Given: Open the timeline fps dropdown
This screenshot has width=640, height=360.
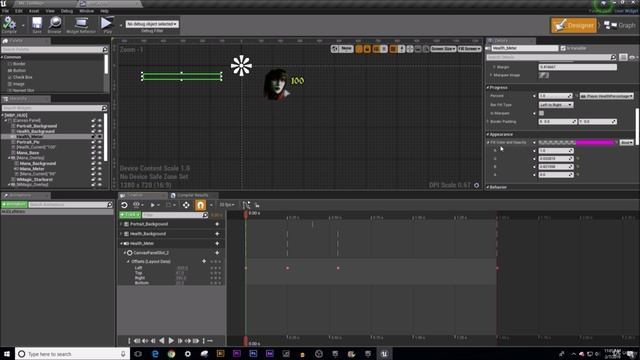Looking at the screenshot, I should (x=227, y=205).
